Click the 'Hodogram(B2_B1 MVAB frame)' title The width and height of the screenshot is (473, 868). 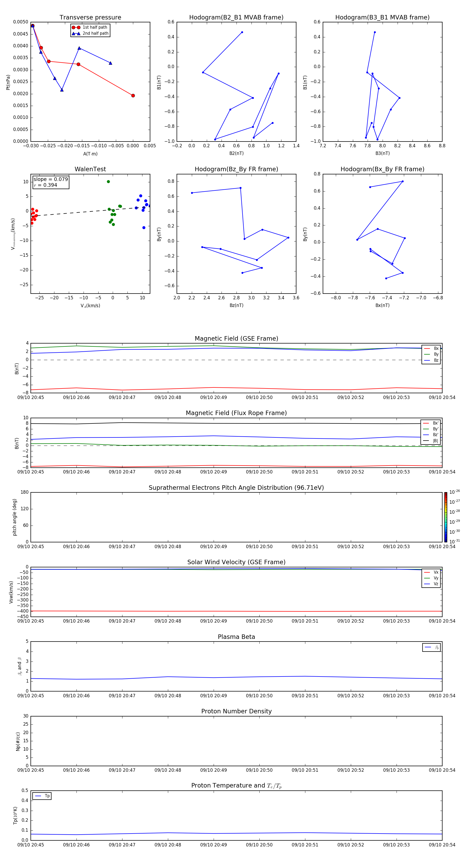[x=236, y=17]
